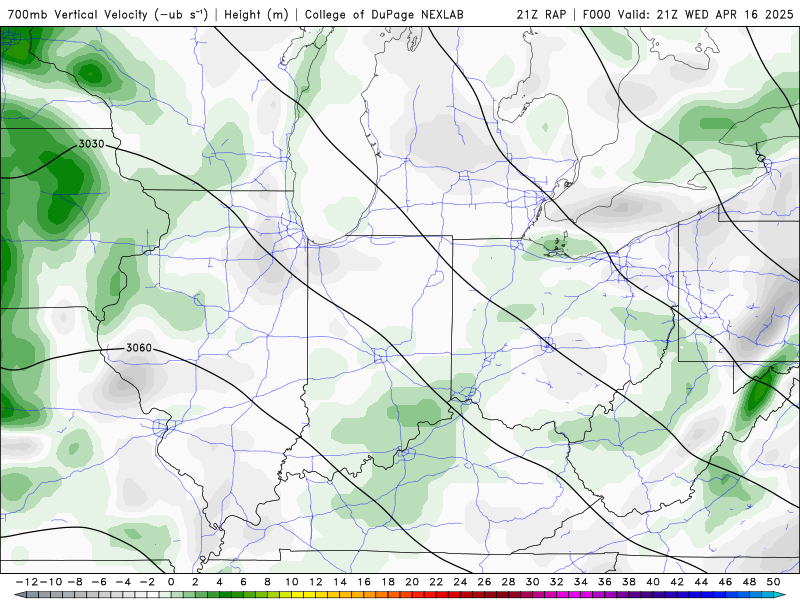This screenshot has height=600, width=800.
Task: Click the '38' colorbar tick label
Action: 629,582
